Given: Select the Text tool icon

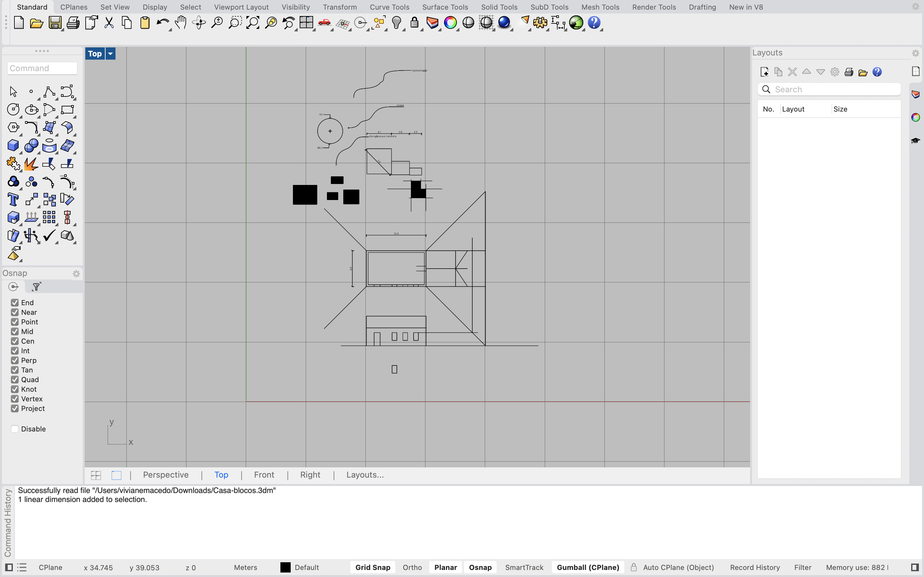Looking at the screenshot, I should [13, 200].
